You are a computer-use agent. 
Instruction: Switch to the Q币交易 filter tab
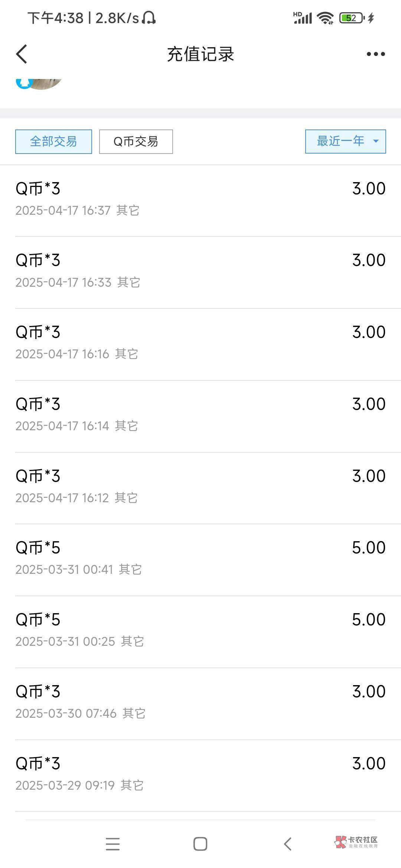coord(136,141)
